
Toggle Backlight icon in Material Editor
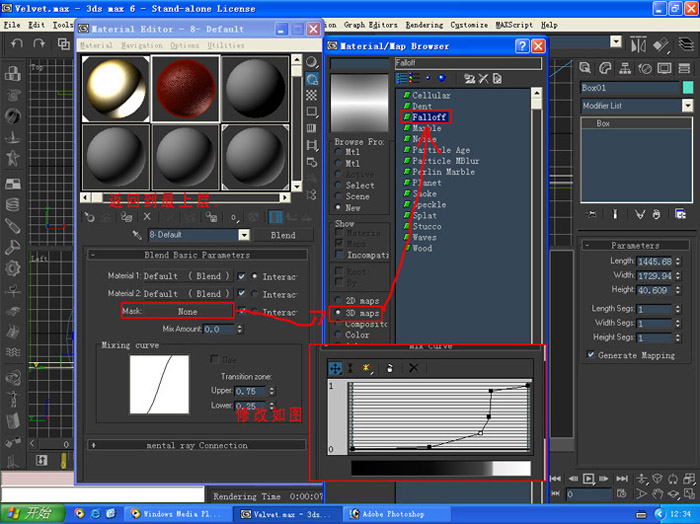click(312, 79)
